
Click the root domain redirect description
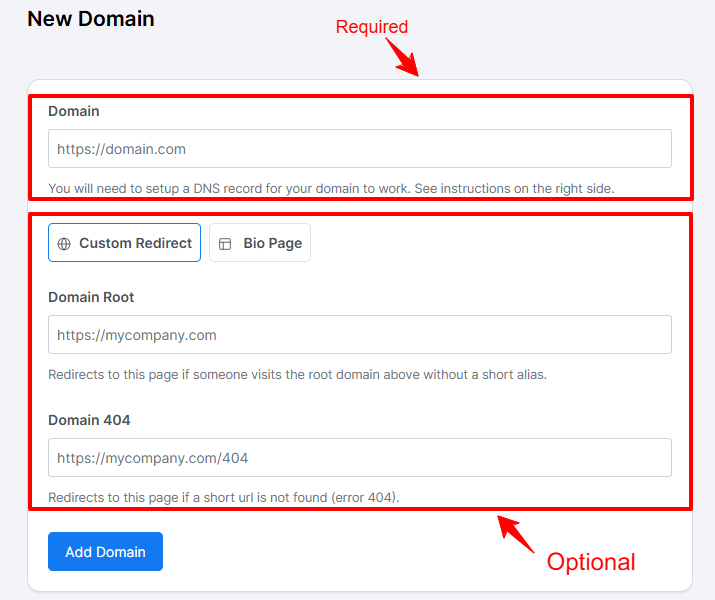297,375
